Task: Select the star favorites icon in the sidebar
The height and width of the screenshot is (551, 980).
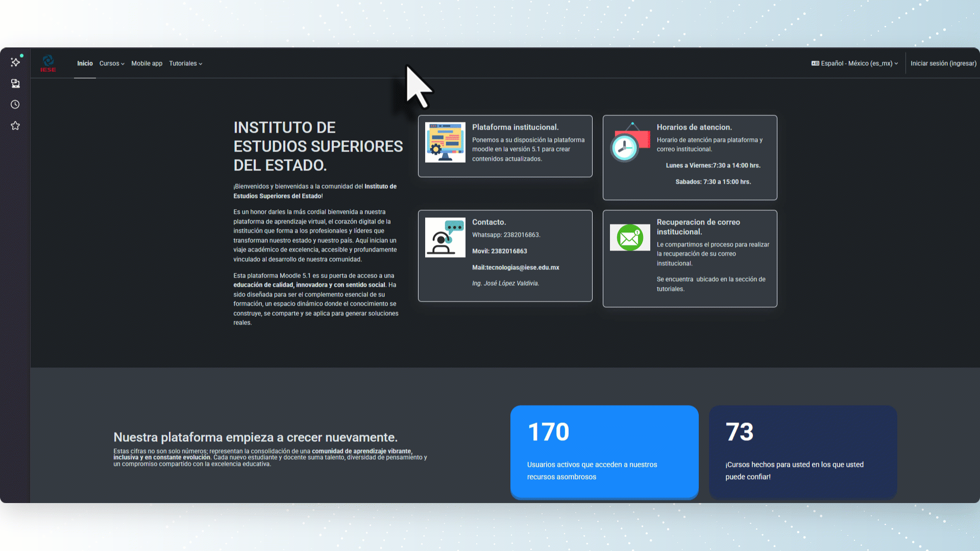Action: [15, 126]
